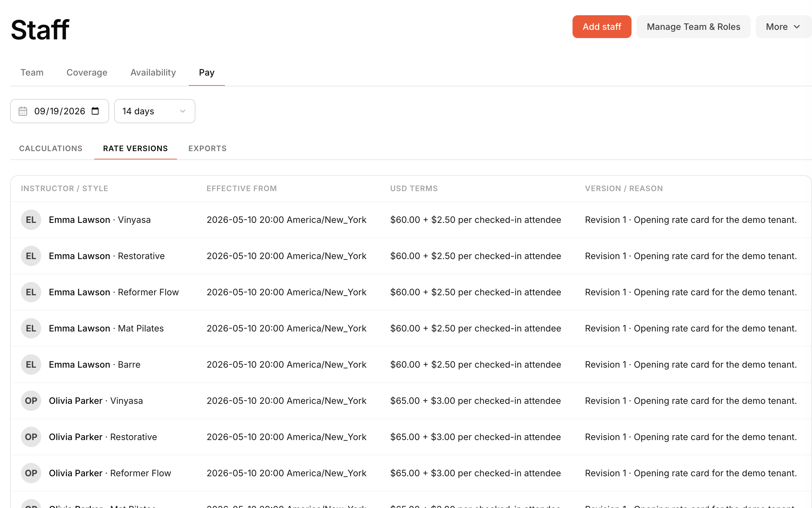The width and height of the screenshot is (812, 508).
Task: Click the EL avatar for Emma Lawson Reformer Flow
Action: pyautogui.click(x=31, y=292)
